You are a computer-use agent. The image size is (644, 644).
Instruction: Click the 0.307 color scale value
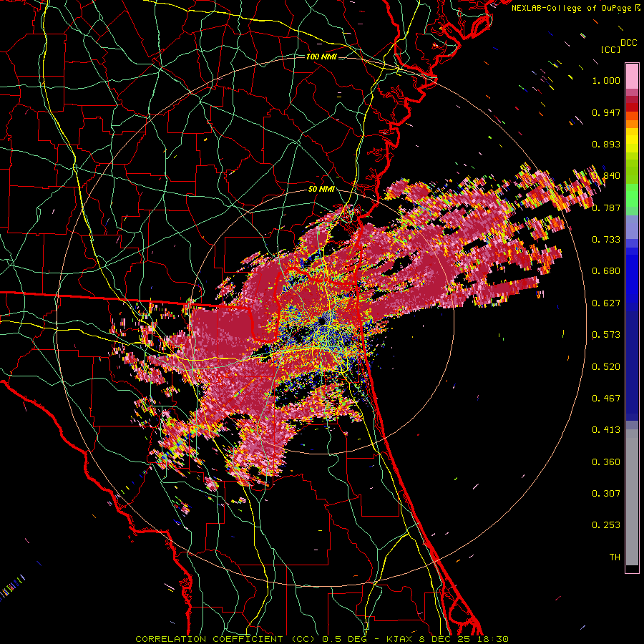(606, 494)
